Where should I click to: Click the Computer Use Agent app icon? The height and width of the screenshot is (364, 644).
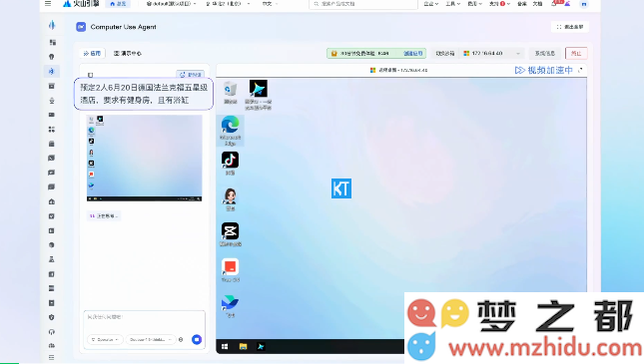click(x=81, y=27)
